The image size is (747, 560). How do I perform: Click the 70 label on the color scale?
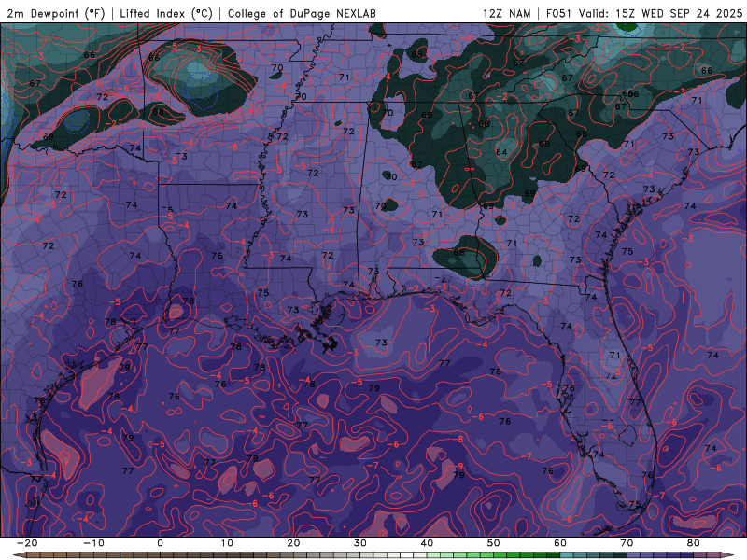627,543
